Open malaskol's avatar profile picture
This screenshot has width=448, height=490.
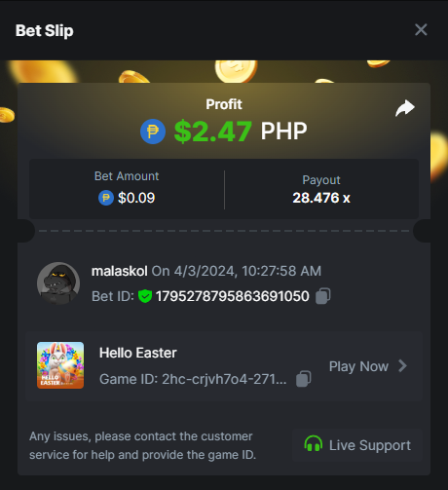(x=58, y=283)
